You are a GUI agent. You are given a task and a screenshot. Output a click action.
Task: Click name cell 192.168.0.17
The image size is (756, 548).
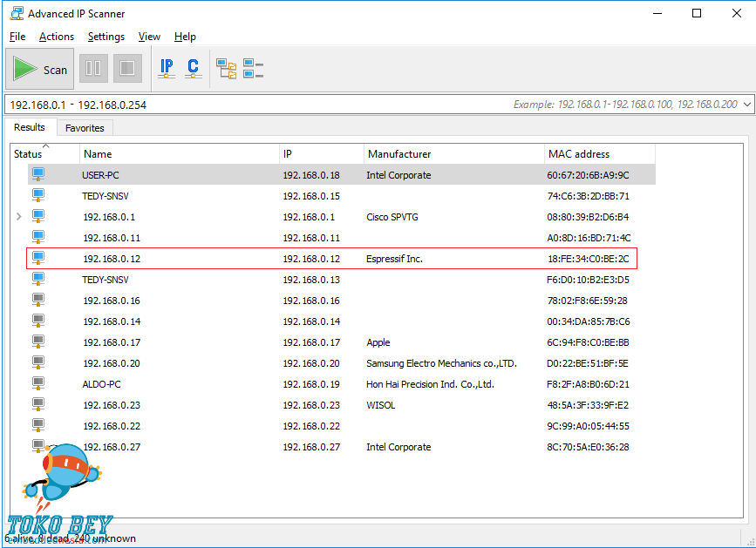112,343
